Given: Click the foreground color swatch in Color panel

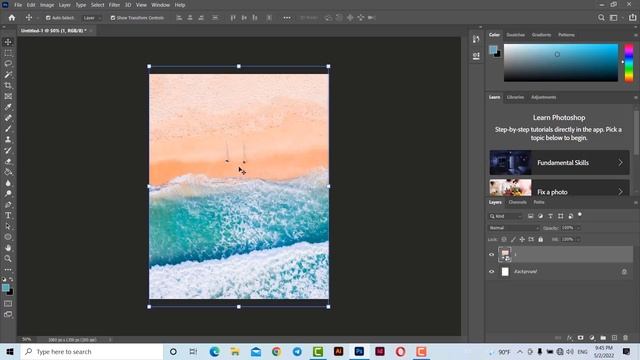Looking at the screenshot, I should [x=493, y=50].
